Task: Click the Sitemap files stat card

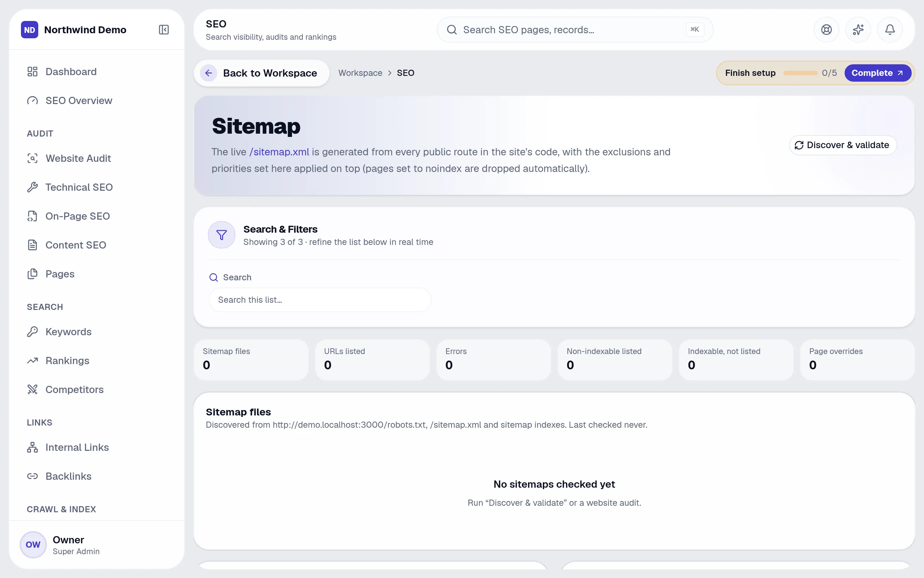Action: pyautogui.click(x=251, y=359)
